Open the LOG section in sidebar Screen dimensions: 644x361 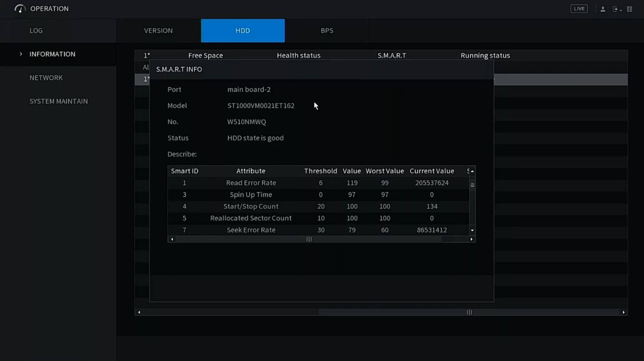36,31
